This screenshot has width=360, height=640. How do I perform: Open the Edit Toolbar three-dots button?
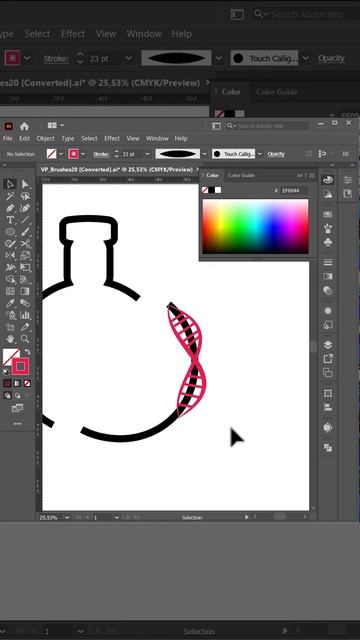point(17,424)
